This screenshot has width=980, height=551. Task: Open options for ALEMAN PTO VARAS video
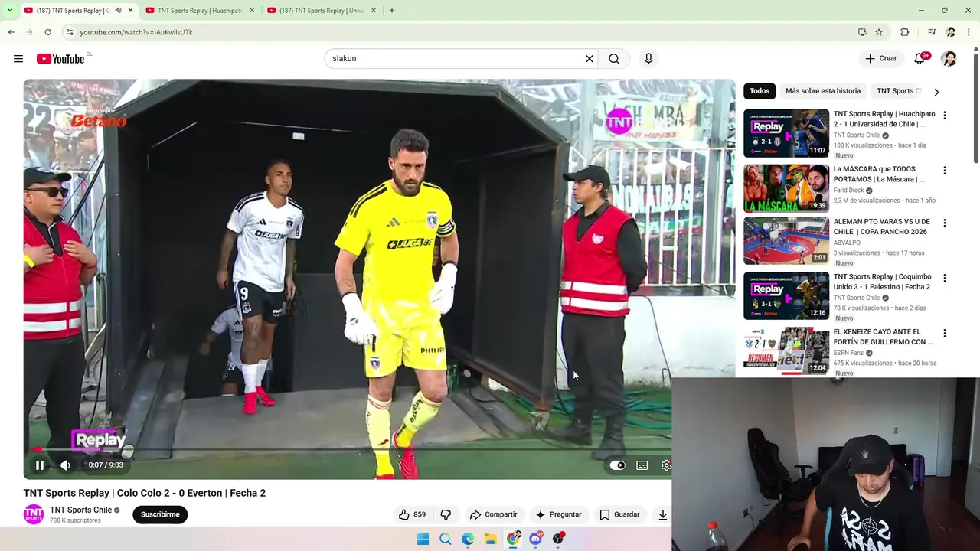click(944, 223)
